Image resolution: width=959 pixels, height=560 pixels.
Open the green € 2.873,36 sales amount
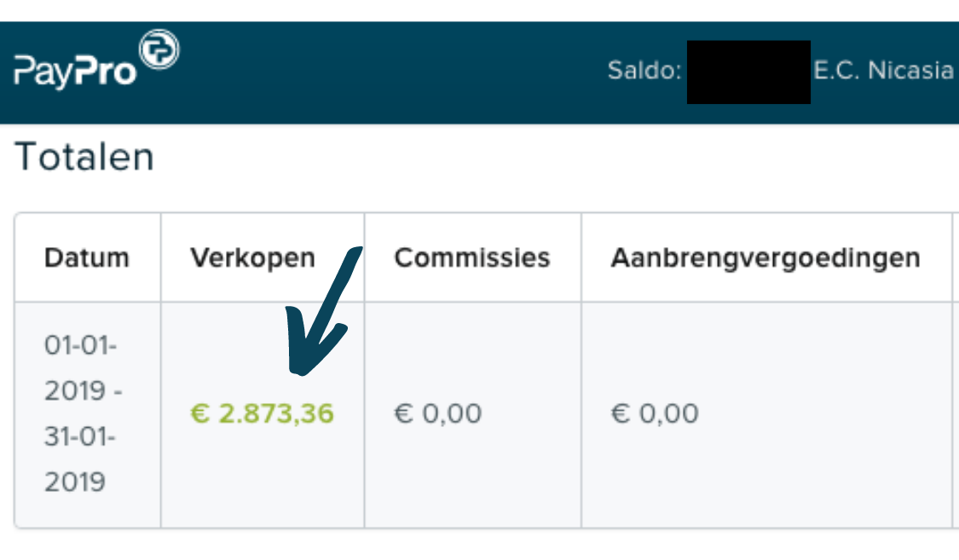tap(263, 413)
